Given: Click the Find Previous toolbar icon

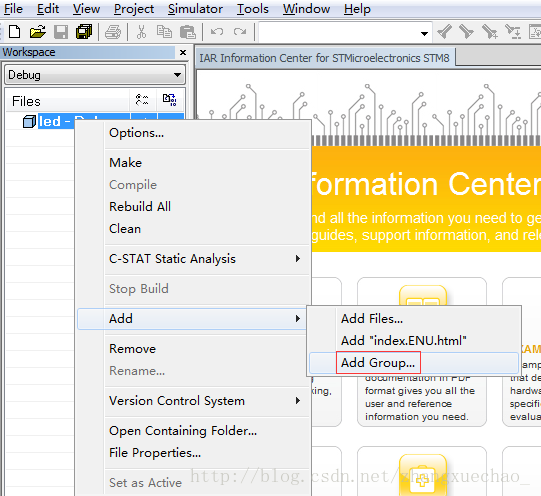Looking at the screenshot, I should [x=444, y=32].
